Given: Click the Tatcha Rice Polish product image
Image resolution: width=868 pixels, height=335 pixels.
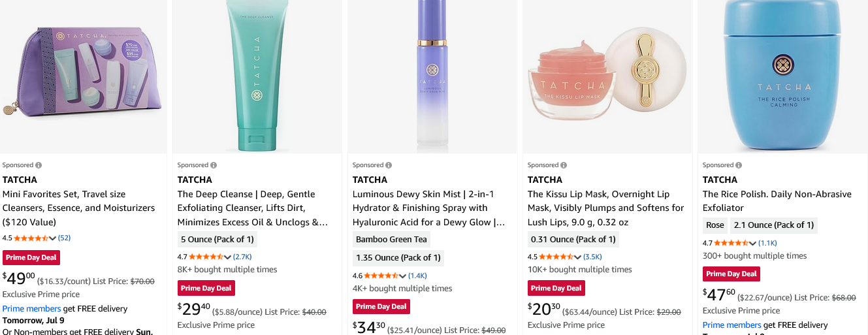Looking at the screenshot, I should (782, 76).
